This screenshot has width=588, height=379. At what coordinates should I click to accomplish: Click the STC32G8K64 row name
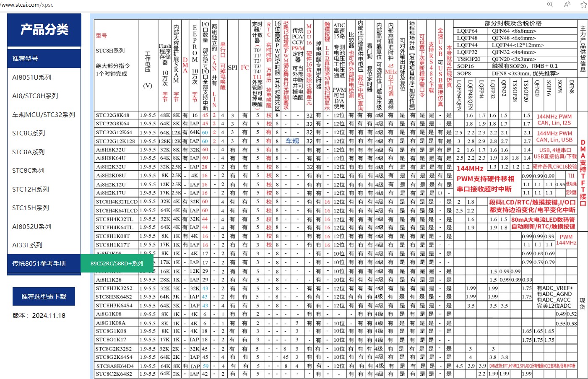pyautogui.click(x=112, y=124)
